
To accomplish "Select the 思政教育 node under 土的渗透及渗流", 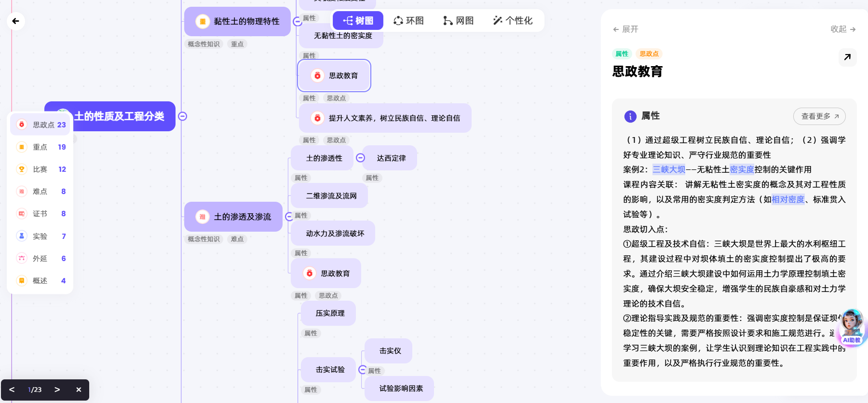I will pyautogui.click(x=326, y=273).
